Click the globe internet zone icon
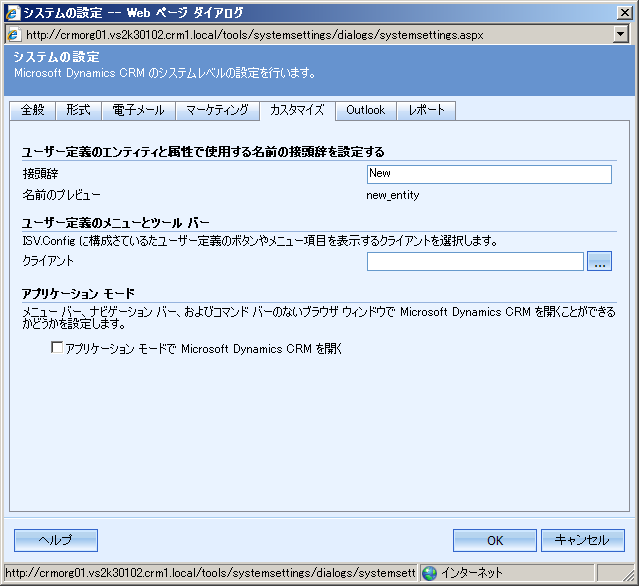The image size is (639, 586). [x=429, y=573]
